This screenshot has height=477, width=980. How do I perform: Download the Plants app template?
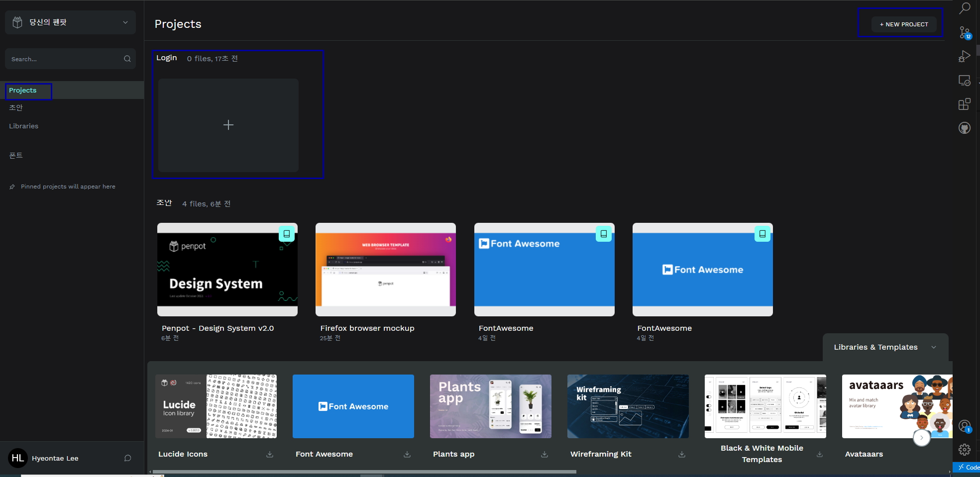coord(544,454)
